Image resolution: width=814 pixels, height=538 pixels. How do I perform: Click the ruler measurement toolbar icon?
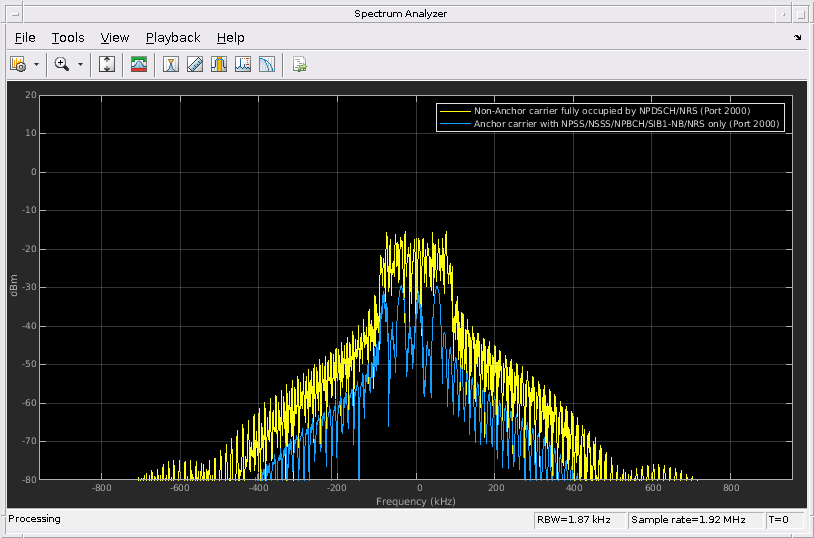[195, 64]
